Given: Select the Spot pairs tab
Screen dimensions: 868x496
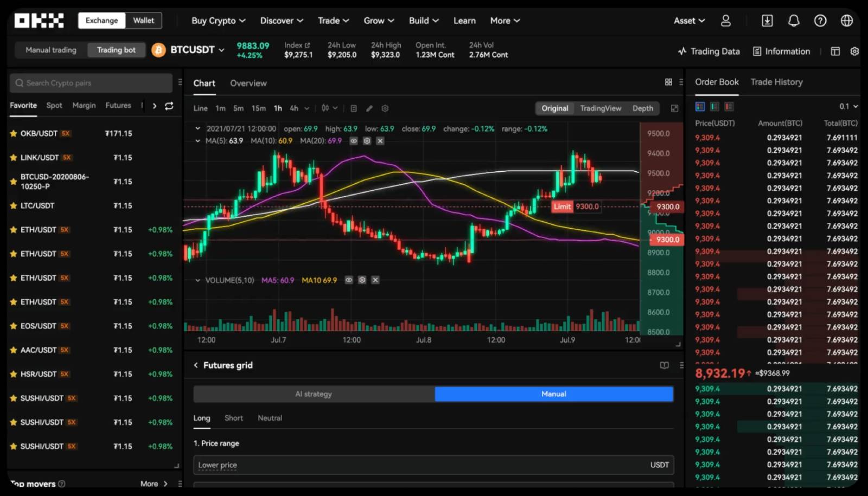Looking at the screenshot, I should [54, 105].
